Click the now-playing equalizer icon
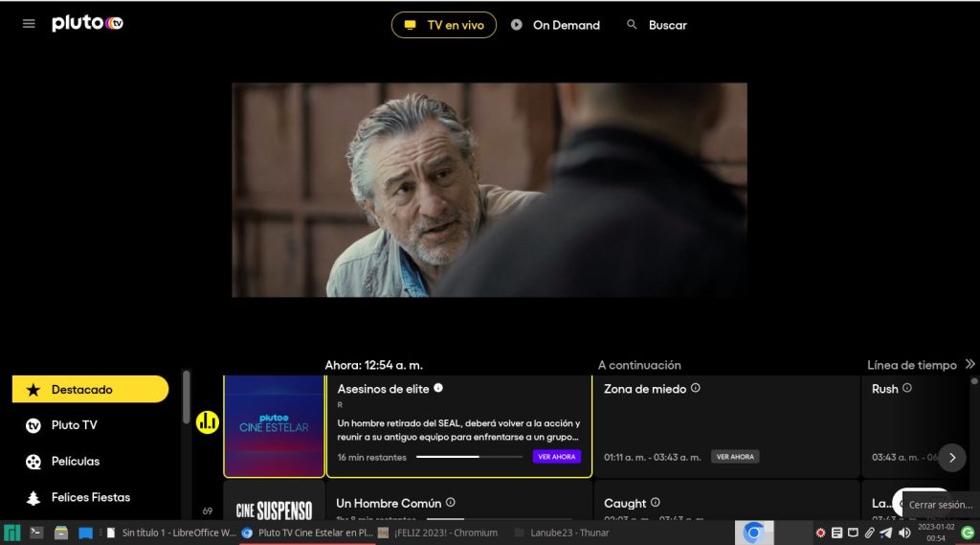Viewport: 980px width, 545px height. click(208, 422)
